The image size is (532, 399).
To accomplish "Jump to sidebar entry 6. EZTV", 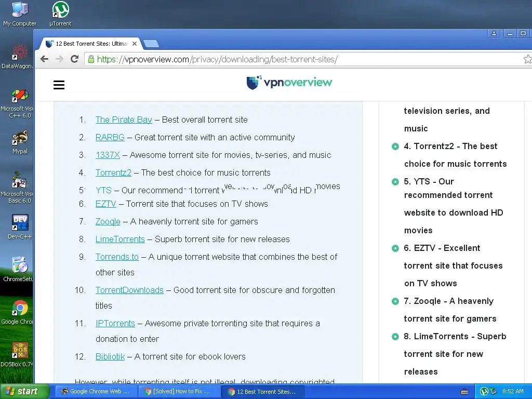I will pos(453,265).
